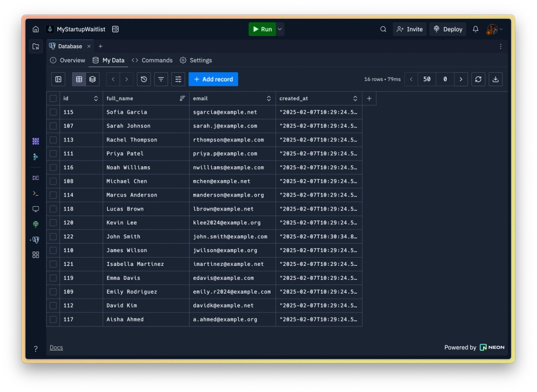Select the green web hosting globe icon
Viewport: 537px width, 392px height.
[35, 224]
